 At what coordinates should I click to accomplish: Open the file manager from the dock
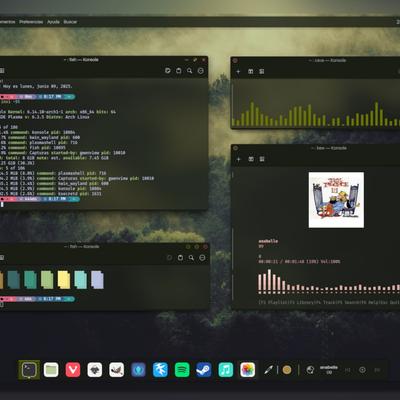[x=51, y=370]
